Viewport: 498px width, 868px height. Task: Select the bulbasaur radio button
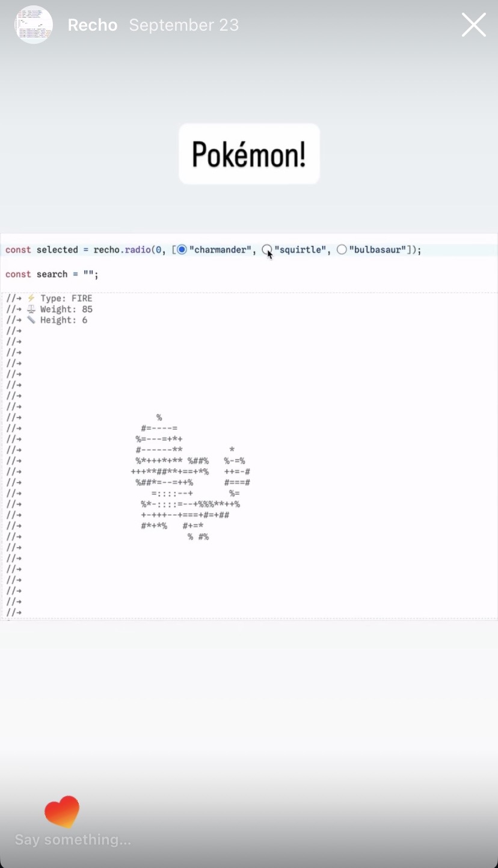[342, 250]
